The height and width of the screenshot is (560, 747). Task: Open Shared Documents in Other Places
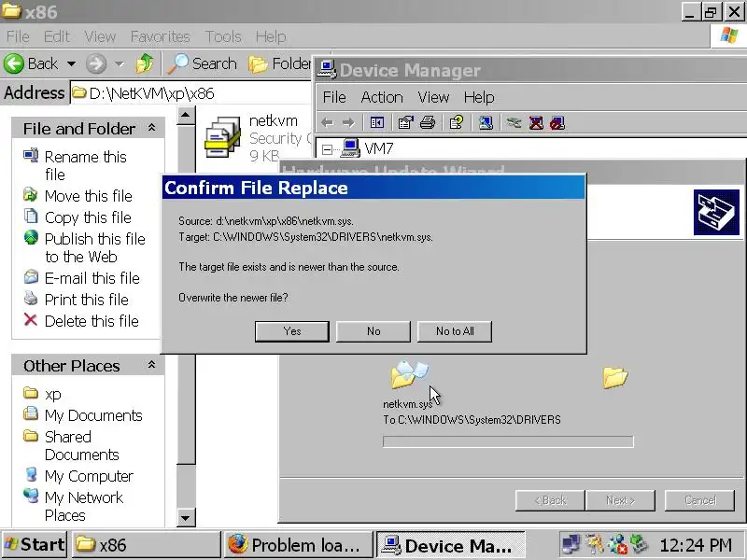[81, 445]
